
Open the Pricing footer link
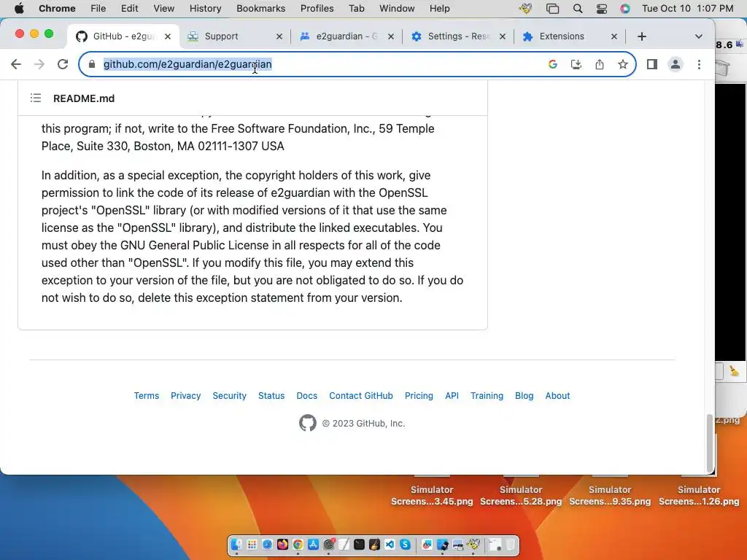419,396
